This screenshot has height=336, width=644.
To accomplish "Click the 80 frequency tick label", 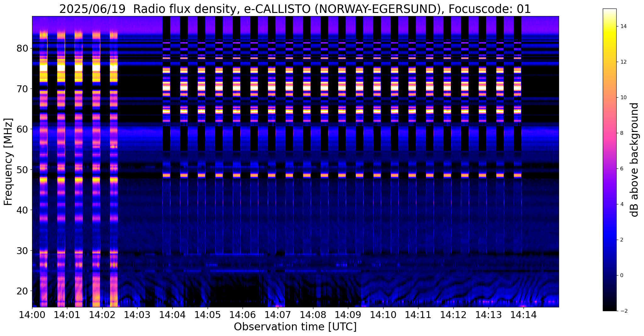I will tap(23, 48).
